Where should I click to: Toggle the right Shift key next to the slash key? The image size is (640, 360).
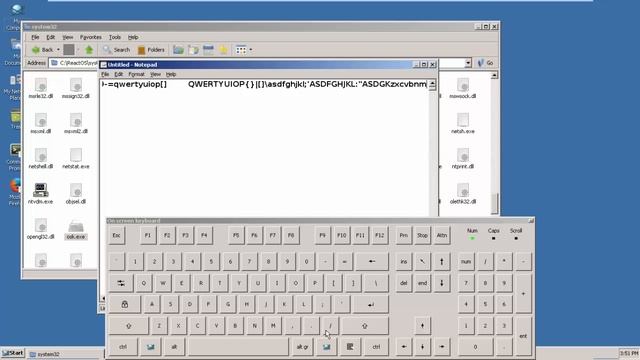point(365,326)
